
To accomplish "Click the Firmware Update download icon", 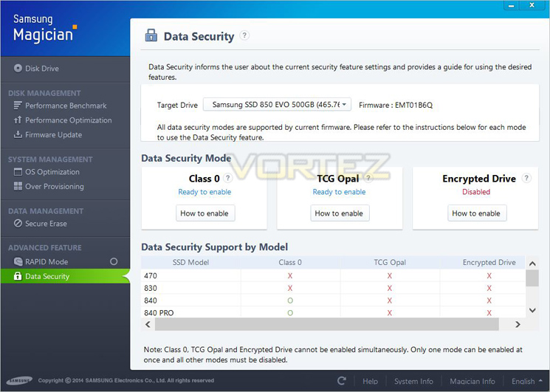I will (x=18, y=134).
